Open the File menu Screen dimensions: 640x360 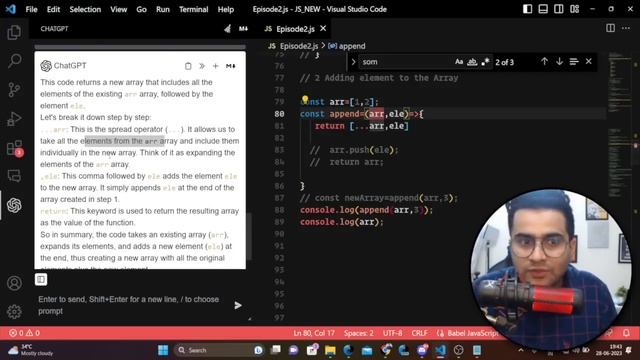click(x=31, y=9)
